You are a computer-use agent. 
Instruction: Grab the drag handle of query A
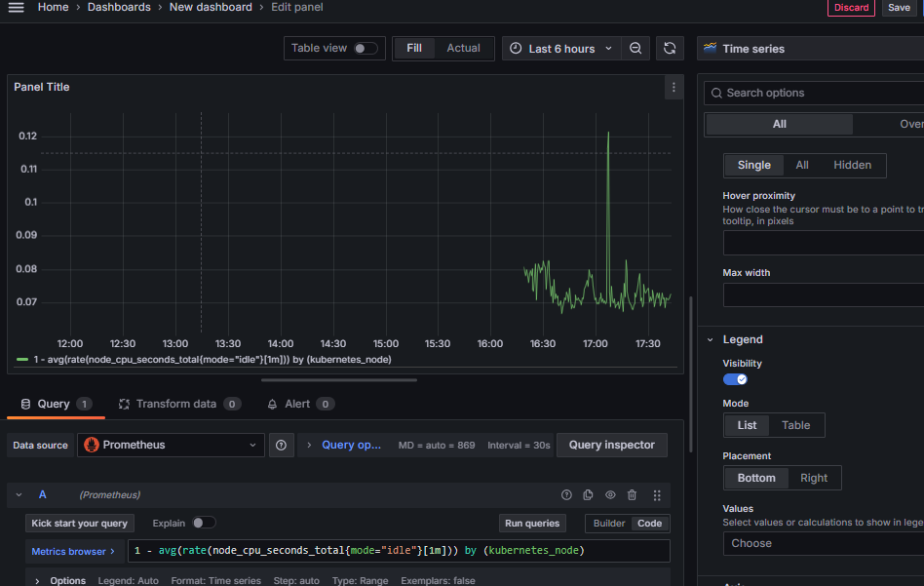coord(657,495)
